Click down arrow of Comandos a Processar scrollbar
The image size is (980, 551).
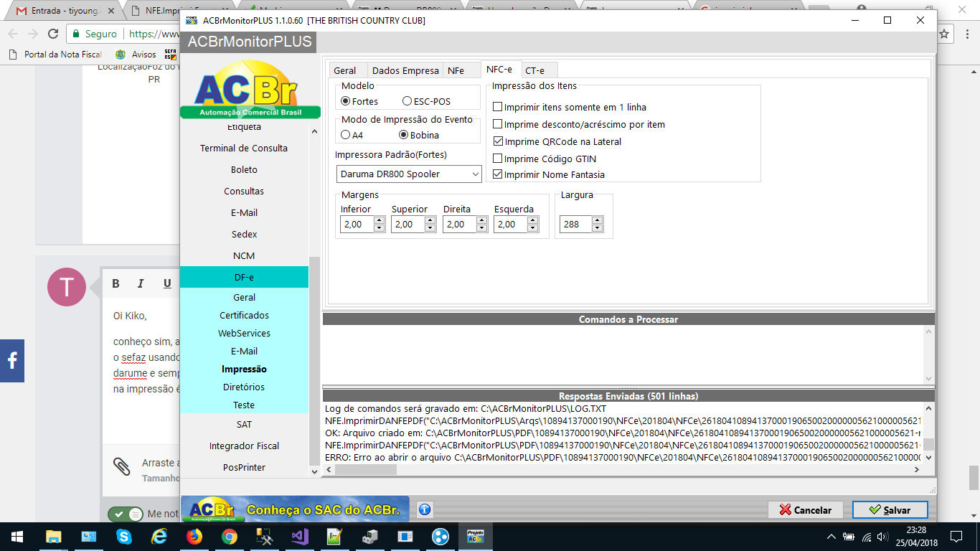tap(929, 378)
